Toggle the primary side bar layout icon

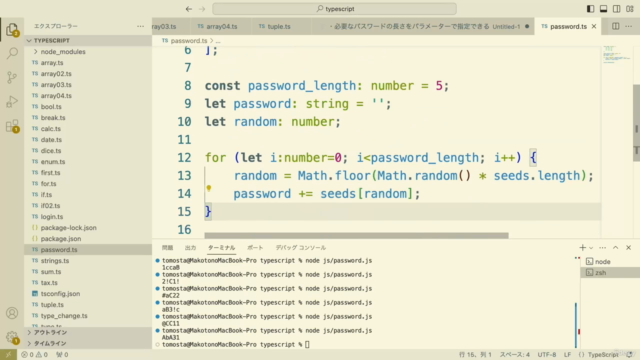pyautogui.click(x=590, y=9)
